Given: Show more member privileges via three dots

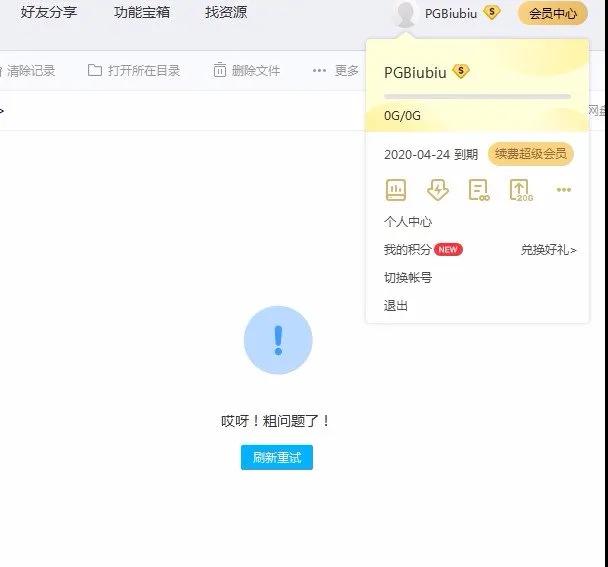Looking at the screenshot, I should pos(564,189).
